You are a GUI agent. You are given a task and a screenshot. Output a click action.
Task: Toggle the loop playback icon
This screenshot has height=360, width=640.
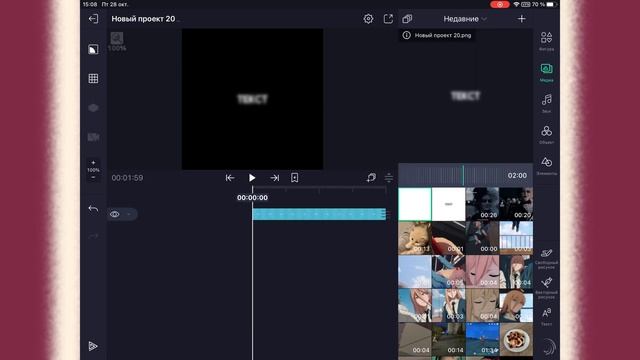click(x=371, y=178)
